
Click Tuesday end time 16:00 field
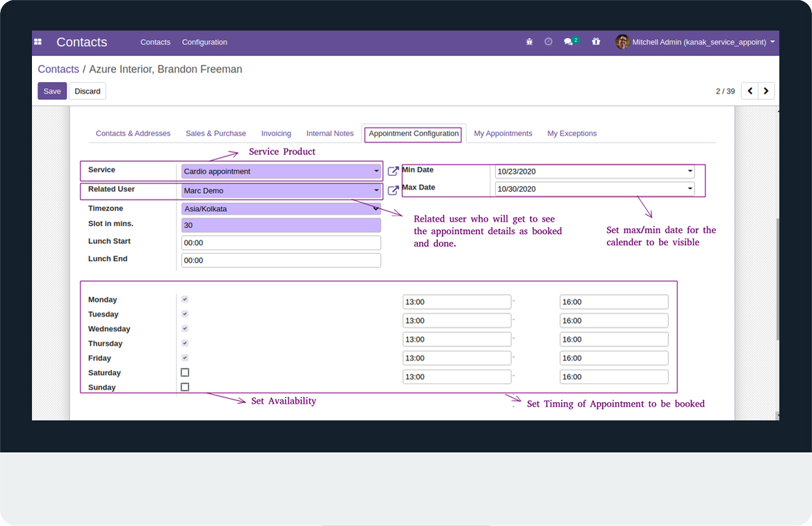pyautogui.click(x=614, y=320)
